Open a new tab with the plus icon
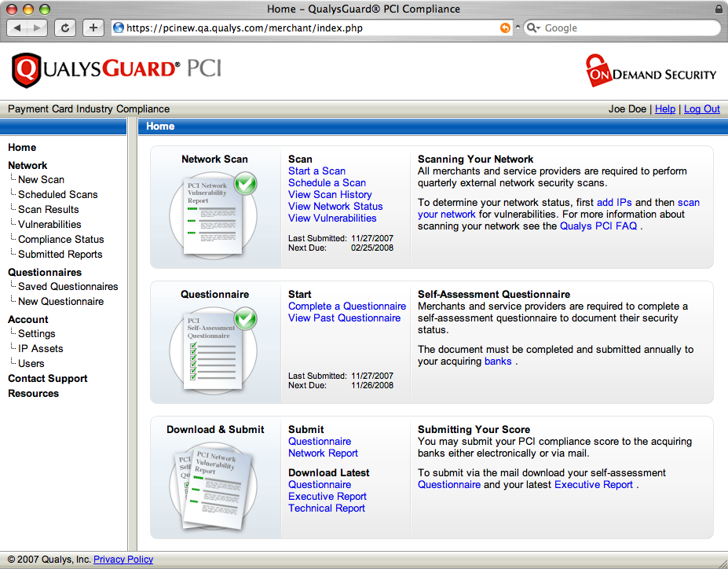 coord(93,28)
